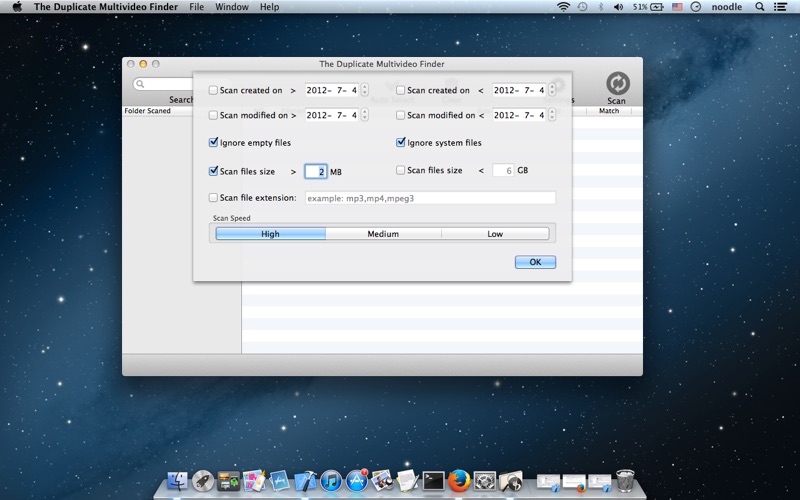Click the Scan refresh icon in toolbar
Viewport: 800px width, 500px height.
click(617, 83)
